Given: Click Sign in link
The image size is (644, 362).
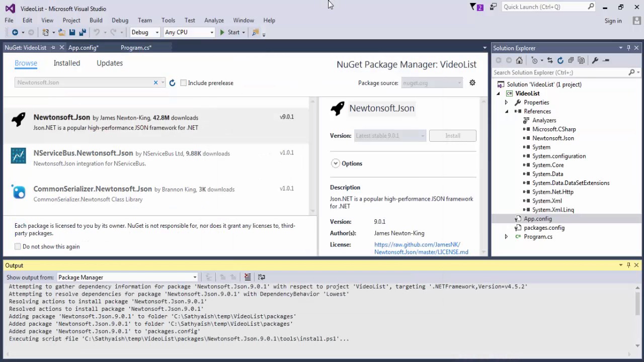Looking at the screenshot, I should pyautogui.click(x=613, y=21).
